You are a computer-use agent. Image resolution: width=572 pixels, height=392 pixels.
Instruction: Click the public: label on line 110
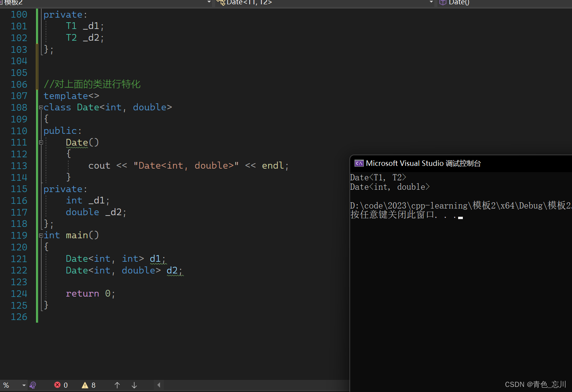[63, 131]
